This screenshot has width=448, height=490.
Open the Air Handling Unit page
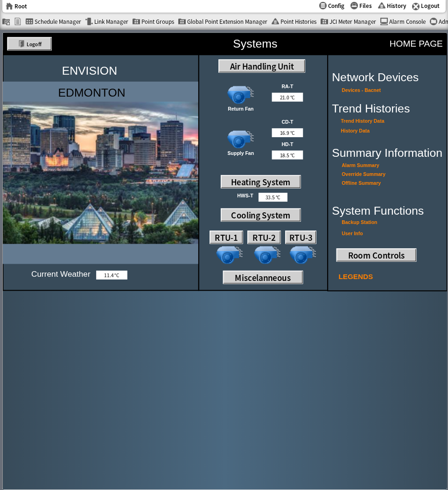pos(262,66)
